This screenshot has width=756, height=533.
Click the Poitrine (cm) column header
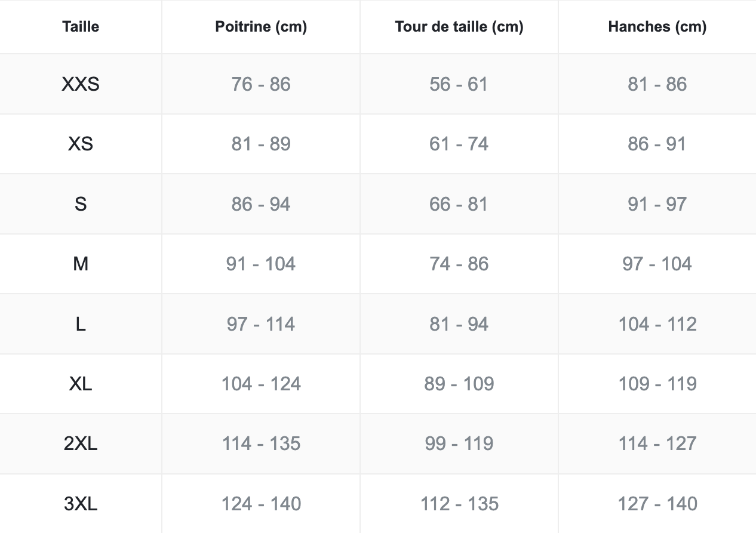click(261, 27)
